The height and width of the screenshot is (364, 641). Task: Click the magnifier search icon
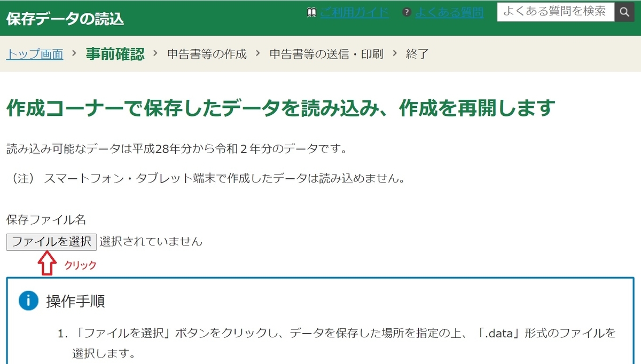[624, 11]
